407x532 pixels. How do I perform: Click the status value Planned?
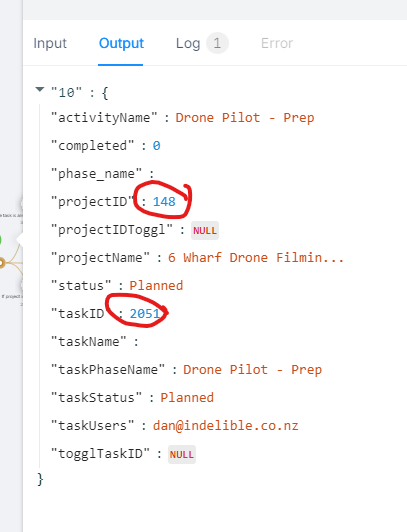[156, 286]
